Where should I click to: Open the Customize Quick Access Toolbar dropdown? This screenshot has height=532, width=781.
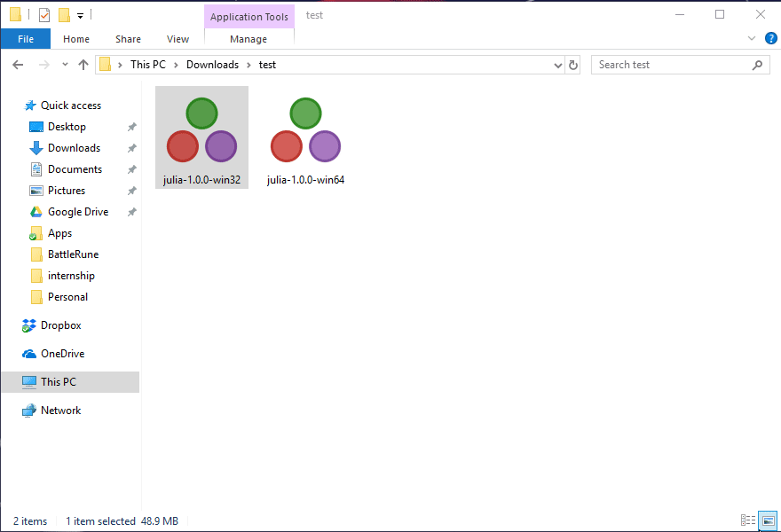pos(80,15)
